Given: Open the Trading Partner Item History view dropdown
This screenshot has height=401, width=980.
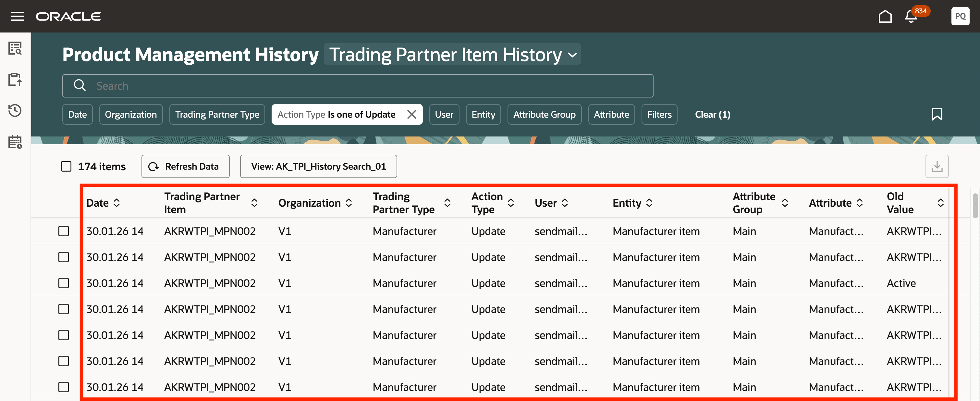Looking at the screenshot, I should click(452, 54).
